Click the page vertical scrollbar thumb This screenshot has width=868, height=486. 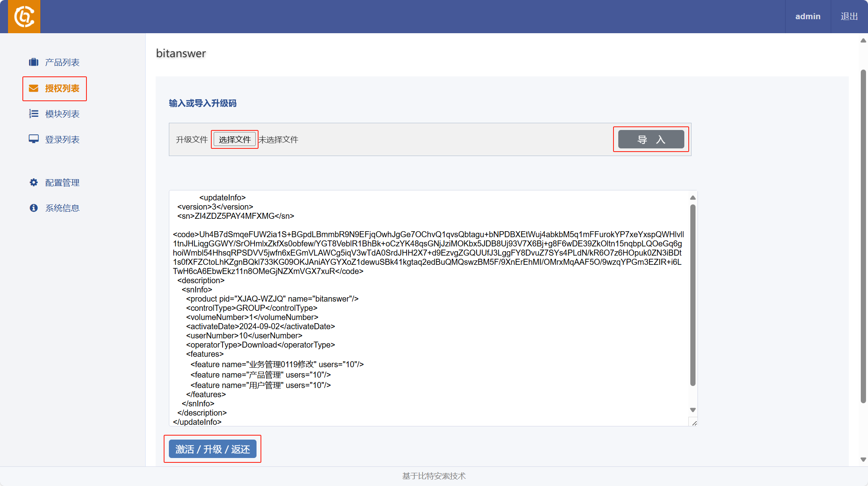pyautogui.click(x=863, y=236)
